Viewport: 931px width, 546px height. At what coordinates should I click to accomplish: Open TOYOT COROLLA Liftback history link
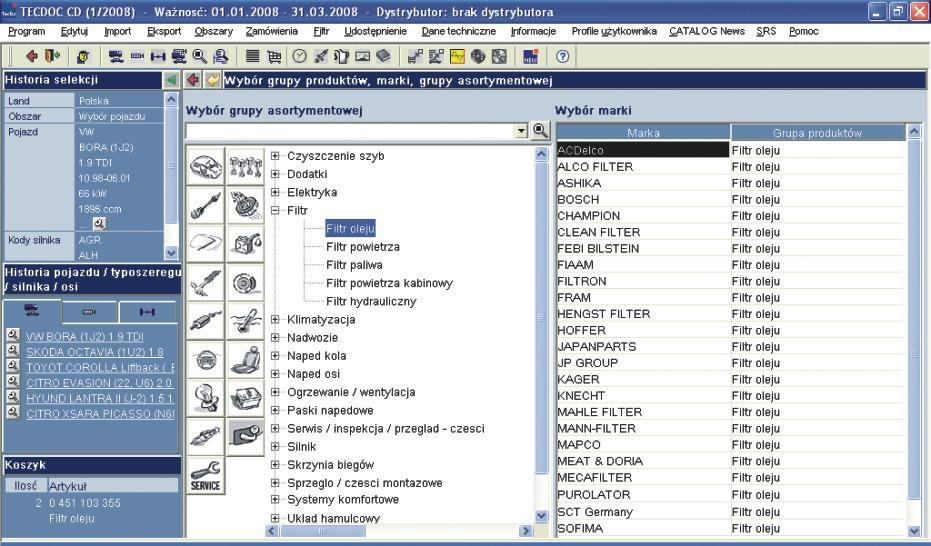100,367
